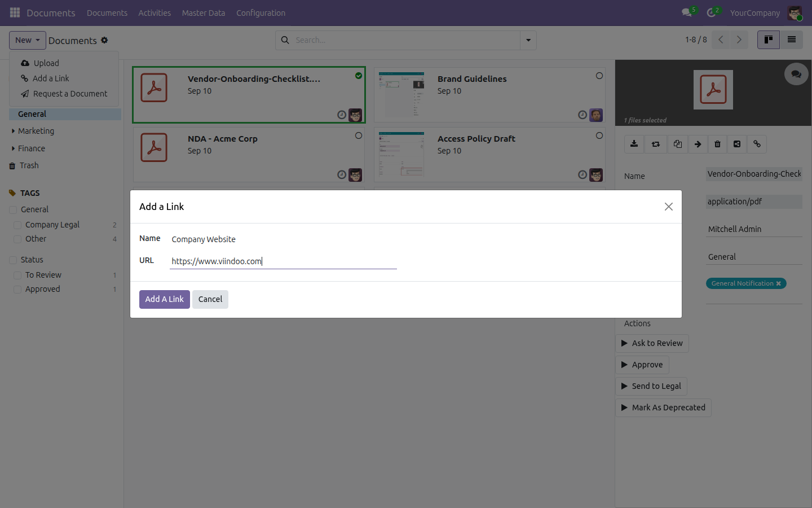Click the chain link icon in the details panel
The image size is (812, 508).
click(757, 144)
